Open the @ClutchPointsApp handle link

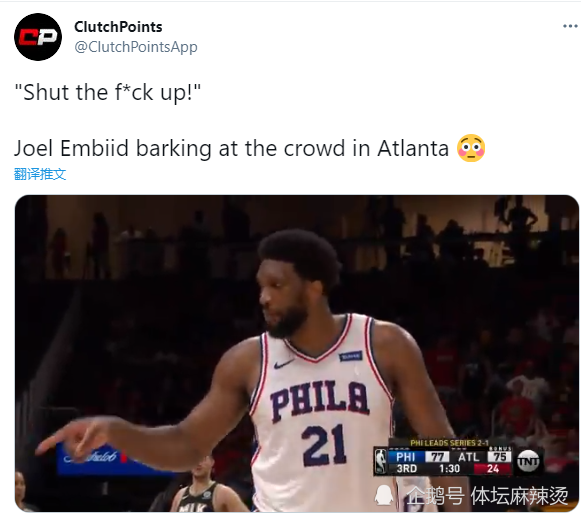click(136, 47)
